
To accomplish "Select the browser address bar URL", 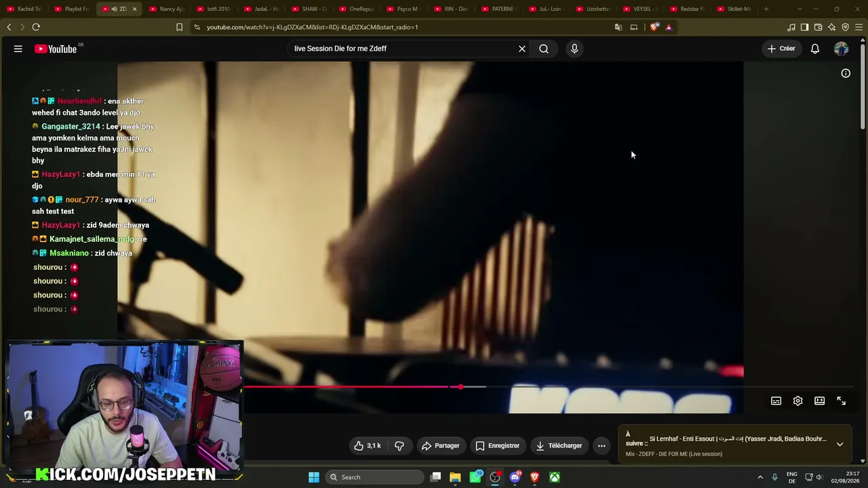I will [x=312, y=27].
